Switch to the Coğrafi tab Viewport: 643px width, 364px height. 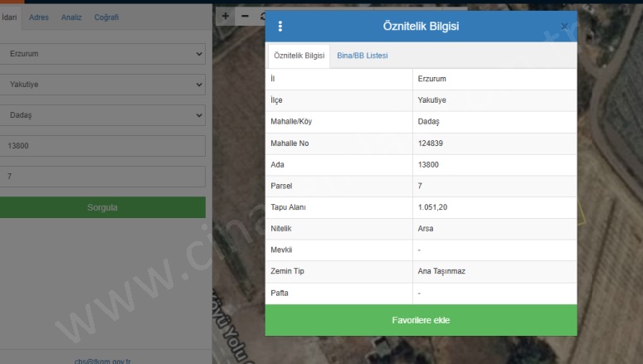(106, 17)
